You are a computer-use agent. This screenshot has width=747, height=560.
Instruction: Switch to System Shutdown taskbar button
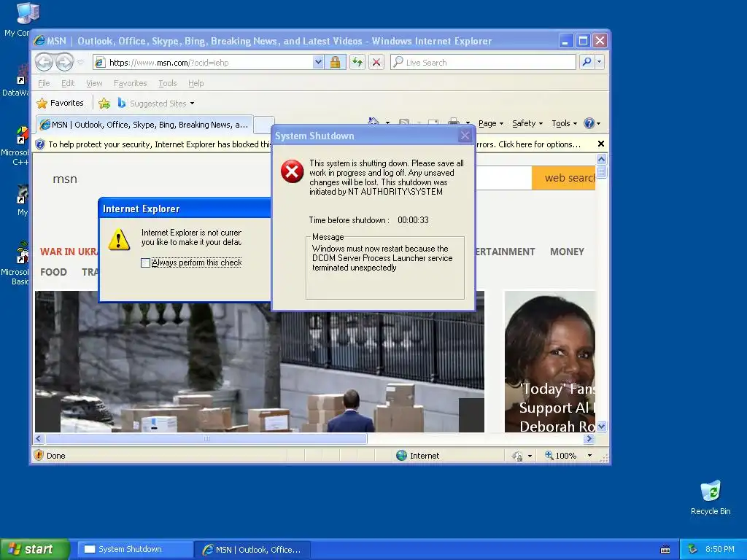pos(135,550)
